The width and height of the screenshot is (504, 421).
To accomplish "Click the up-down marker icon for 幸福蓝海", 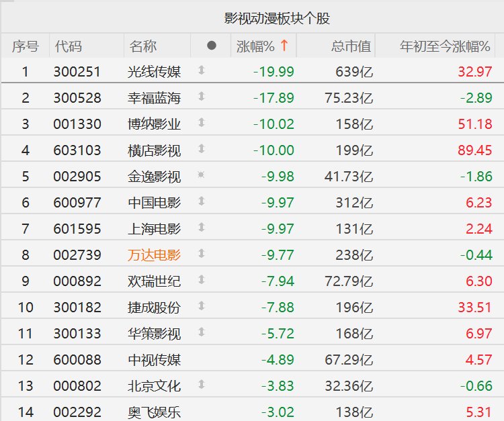I will pyautogui.click(x=202, y=96).
